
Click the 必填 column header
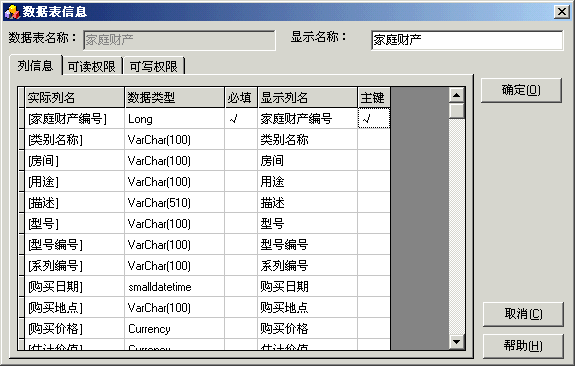(241, 98)
